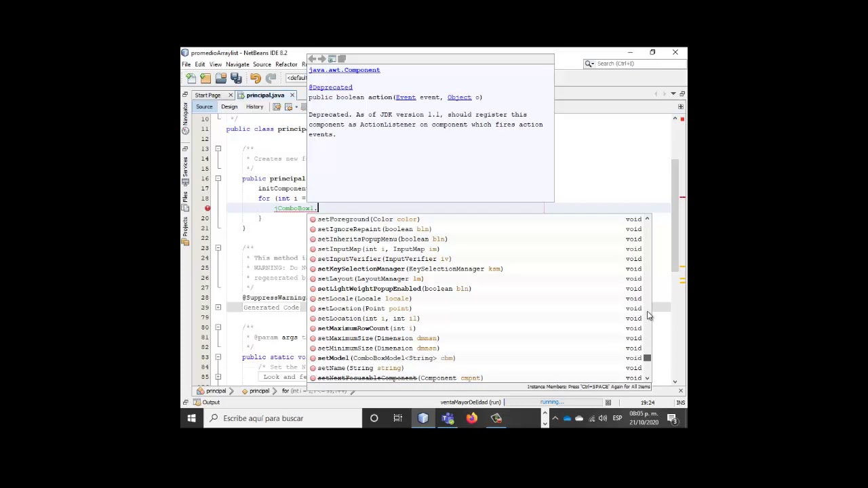868x488 pixels.
Task: Show hidden system tray icons
Action: (x=555, y=418)
